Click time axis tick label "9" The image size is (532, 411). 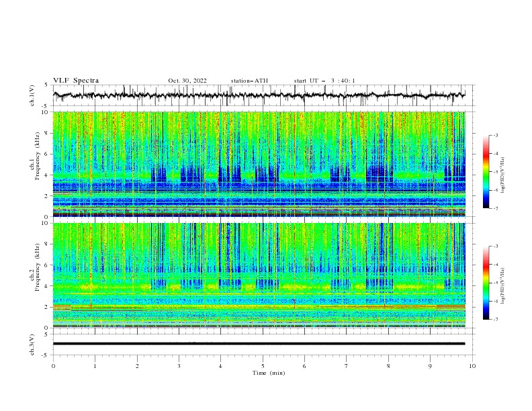pyautogui.click(x=430, y=366)
